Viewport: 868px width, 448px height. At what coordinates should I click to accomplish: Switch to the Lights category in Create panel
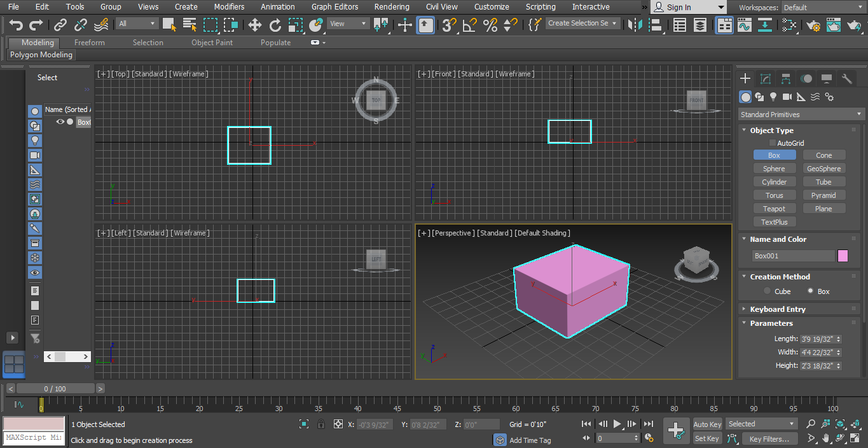[x=773, y=97]
